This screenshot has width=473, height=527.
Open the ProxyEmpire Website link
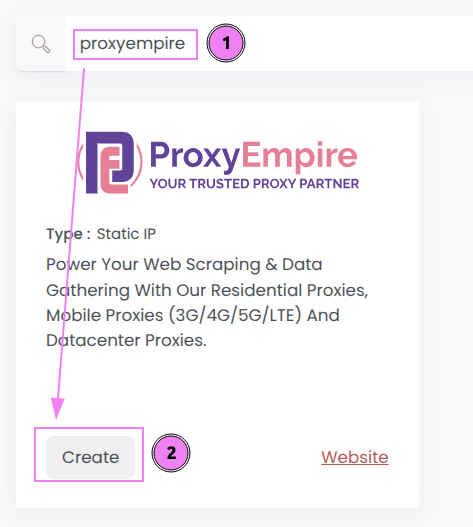[355, 457]
